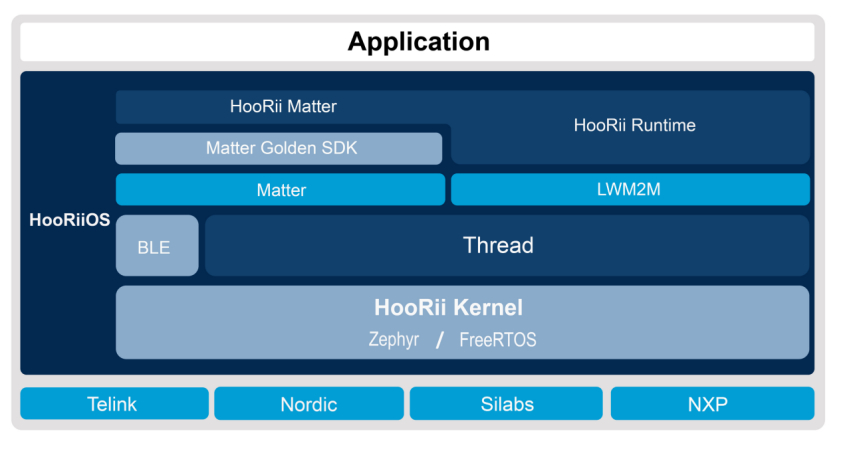Image resolution: width=851 pixels, height=467 pixels.
Task: Select the Zephyr label in the kernel
Action: [393, 340]
